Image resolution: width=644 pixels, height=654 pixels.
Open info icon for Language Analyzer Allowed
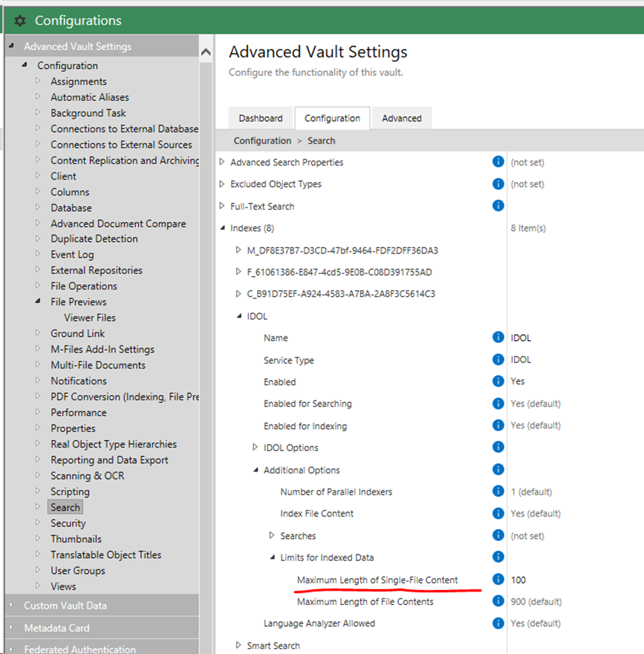pyautogui.click(x=498, y=623)
